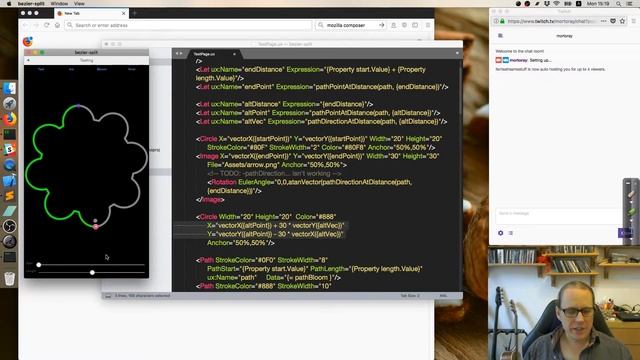Open the Trash in the Dock
640x360 pixels.
tap(9, 279)
